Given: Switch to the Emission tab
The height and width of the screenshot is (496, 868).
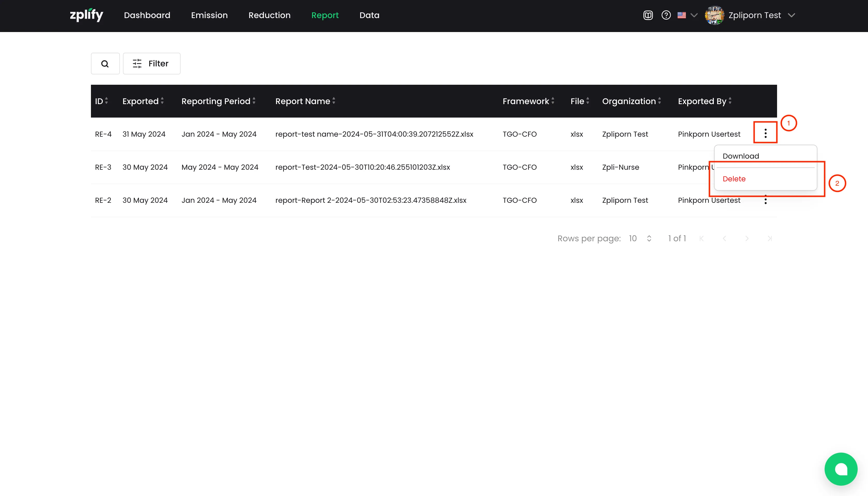Looking at the screenshot, I should click(209, 15).
